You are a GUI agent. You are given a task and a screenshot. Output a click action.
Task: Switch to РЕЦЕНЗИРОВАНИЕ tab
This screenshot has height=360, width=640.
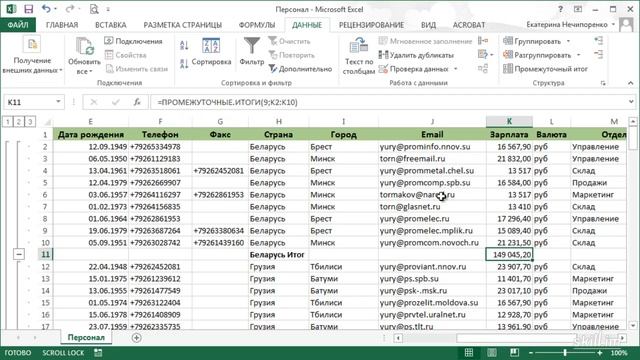(x=371, y=25)
